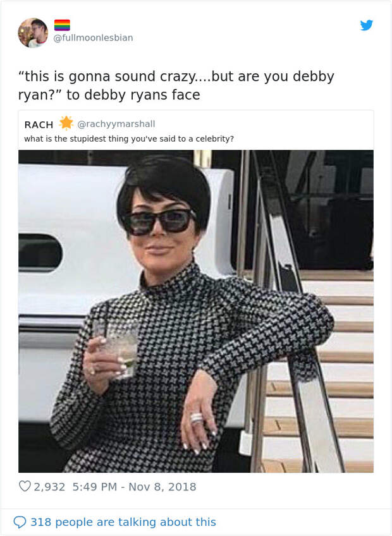This screenshot has height=536, width=392.
Task: Open the attached photo of woman in sunglasses
Action: point(196,312)
